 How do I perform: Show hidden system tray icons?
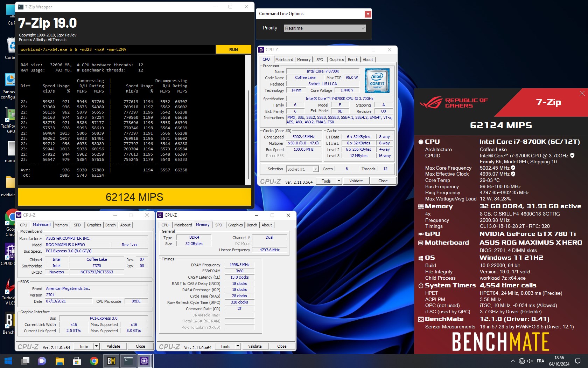click(x=513, y=361)
